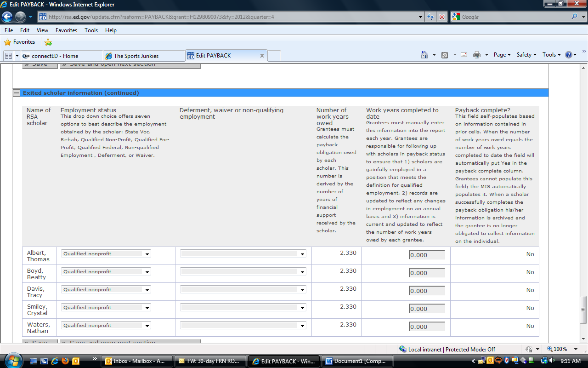Refresh the page from the address bar
This screenshot has height=368, width=588.
[430, 17]
